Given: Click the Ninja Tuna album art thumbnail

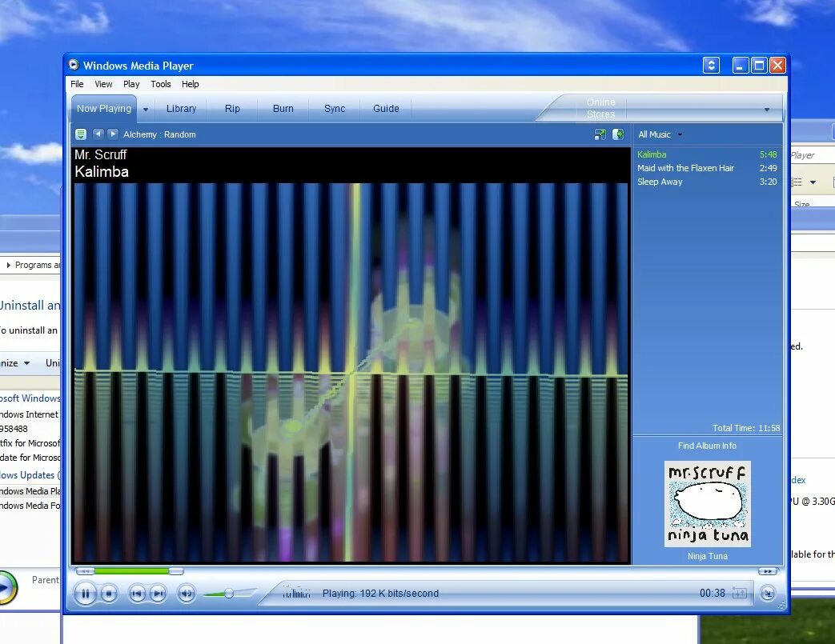Looking at the screenshot, I should (x=707, y=503).
